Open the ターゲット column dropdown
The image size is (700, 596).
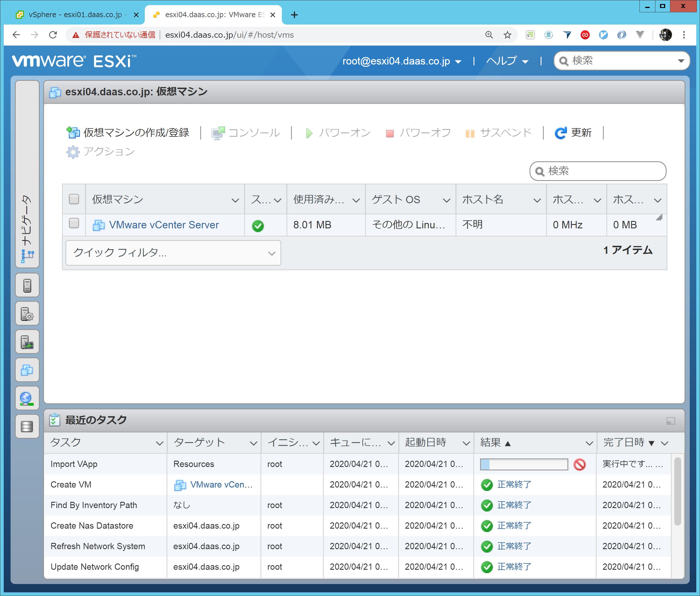[x=253, y=443]
